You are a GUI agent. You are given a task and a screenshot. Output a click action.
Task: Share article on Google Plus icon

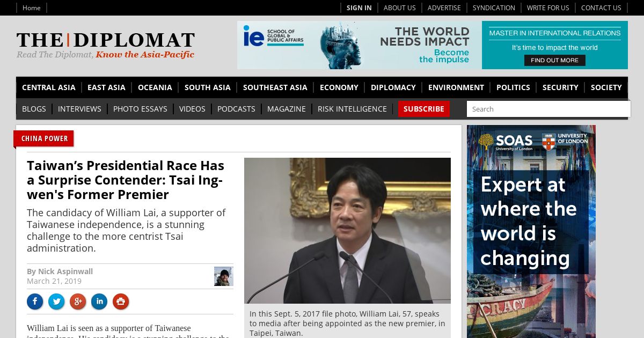[x=78, y=302]
